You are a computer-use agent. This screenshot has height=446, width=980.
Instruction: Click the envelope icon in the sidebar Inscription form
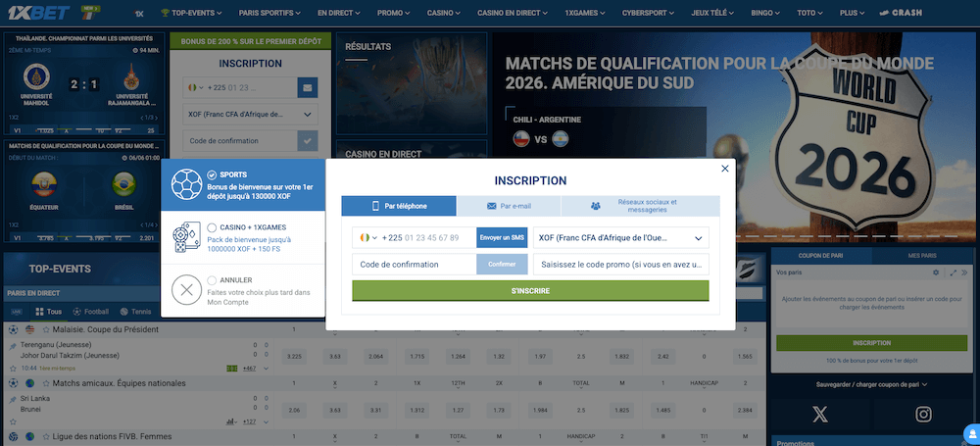coord(308,88)
